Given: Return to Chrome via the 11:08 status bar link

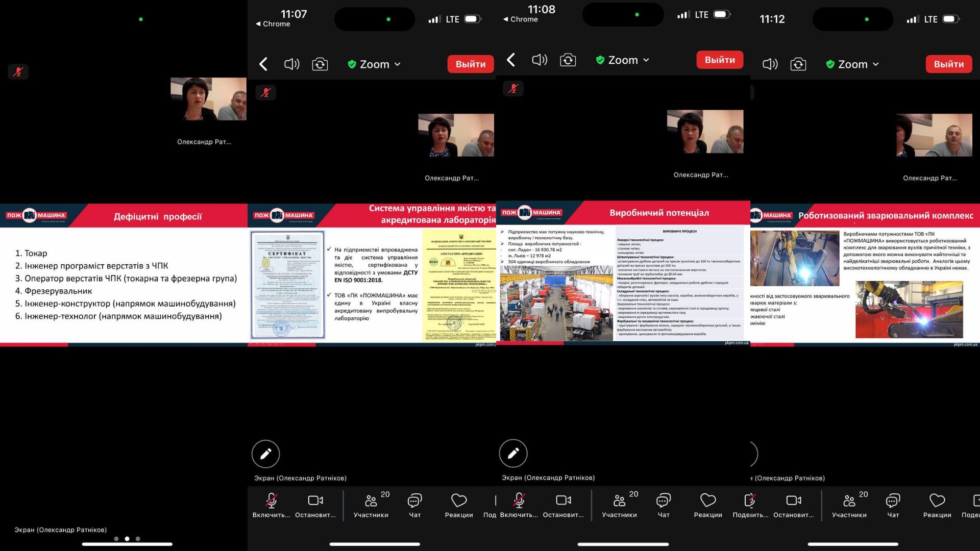Looking at the screenshot, I should [x=521, y=19].
